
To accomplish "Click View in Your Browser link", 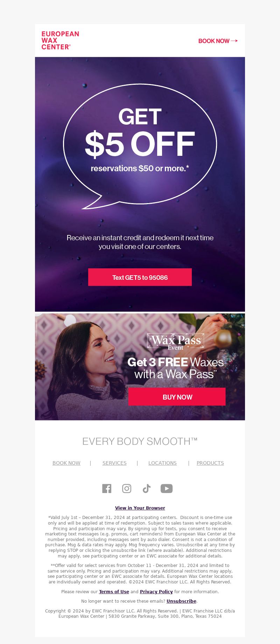I will click(x=140, y=508).
